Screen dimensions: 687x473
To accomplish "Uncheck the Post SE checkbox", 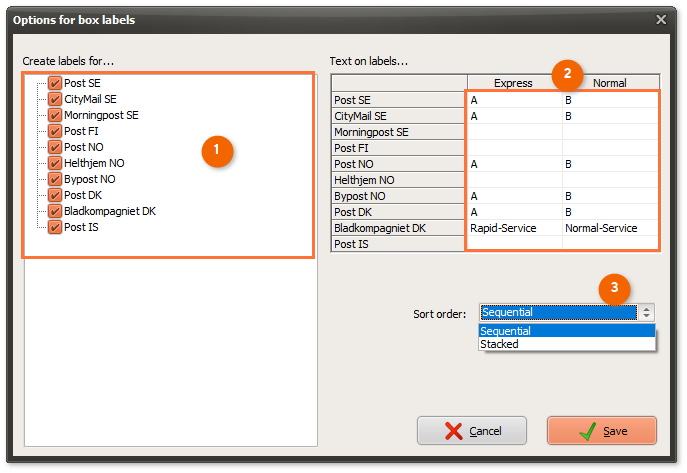I will click(55, 83).
